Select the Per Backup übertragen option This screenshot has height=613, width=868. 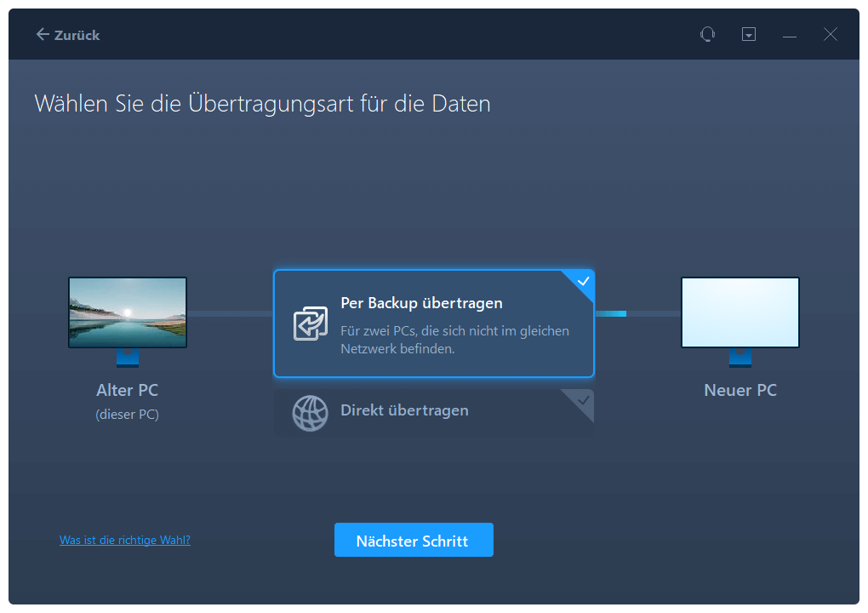point(433,324)
